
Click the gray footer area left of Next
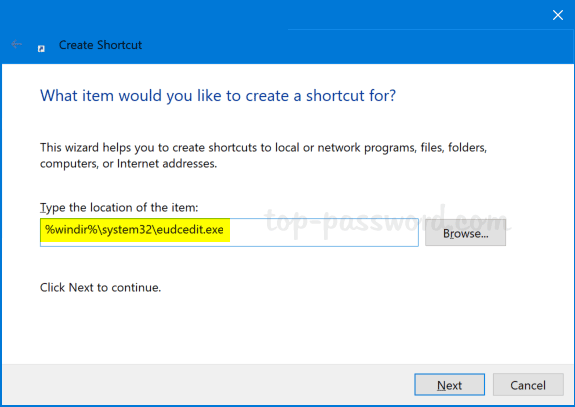(205, 385)
